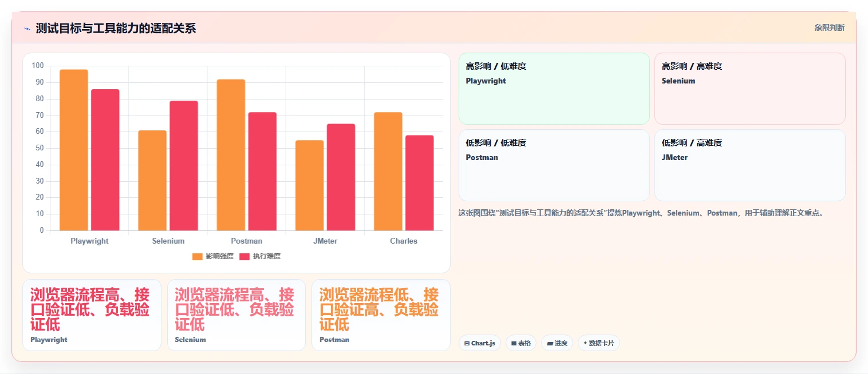The image size is (868, 374).
Task: Select the 高影响 / 低难度 quadrant card
Action: click(x=554, y=89)
